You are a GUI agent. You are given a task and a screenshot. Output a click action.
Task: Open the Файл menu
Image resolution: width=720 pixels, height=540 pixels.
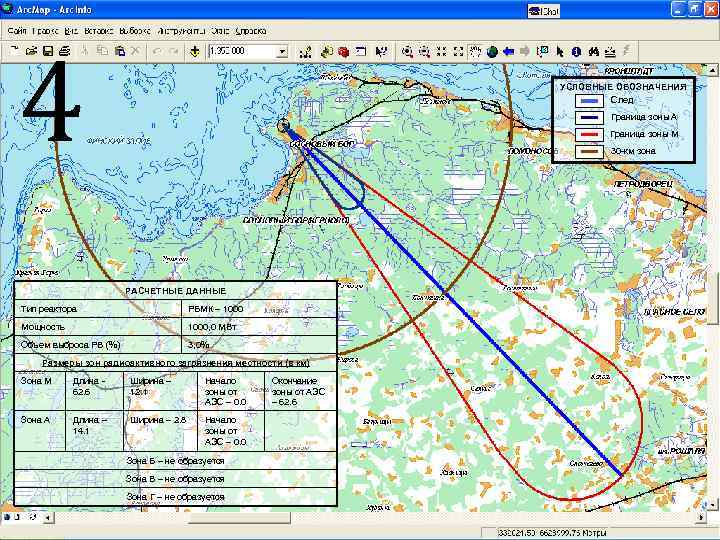point(17,31)
